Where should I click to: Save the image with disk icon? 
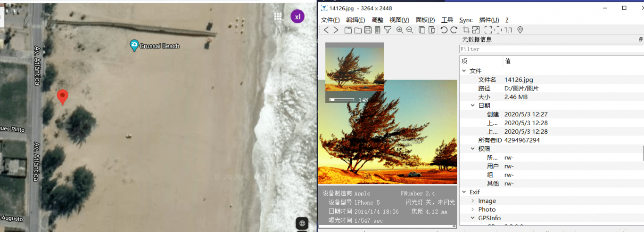tap(368, 30)
